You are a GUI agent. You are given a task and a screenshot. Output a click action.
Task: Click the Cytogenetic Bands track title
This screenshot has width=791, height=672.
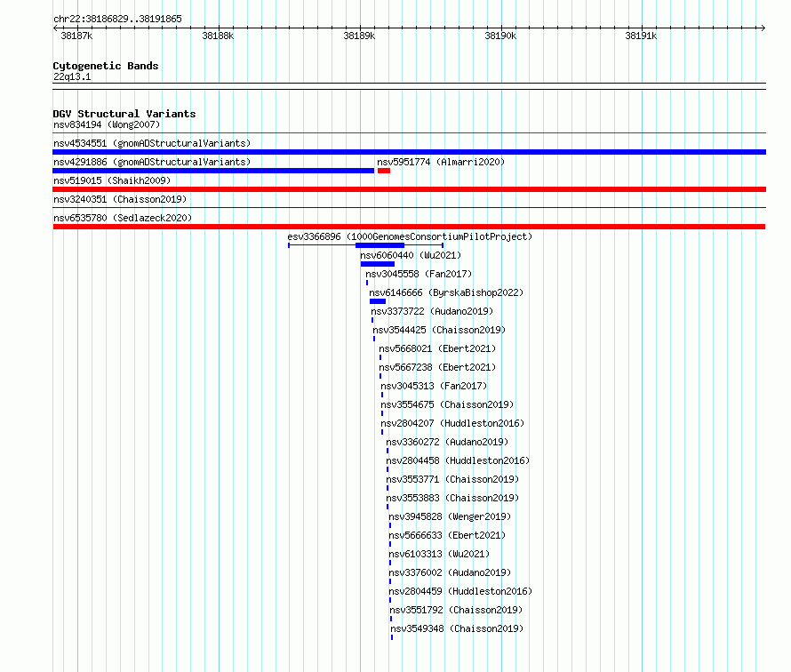pos(106,66)
